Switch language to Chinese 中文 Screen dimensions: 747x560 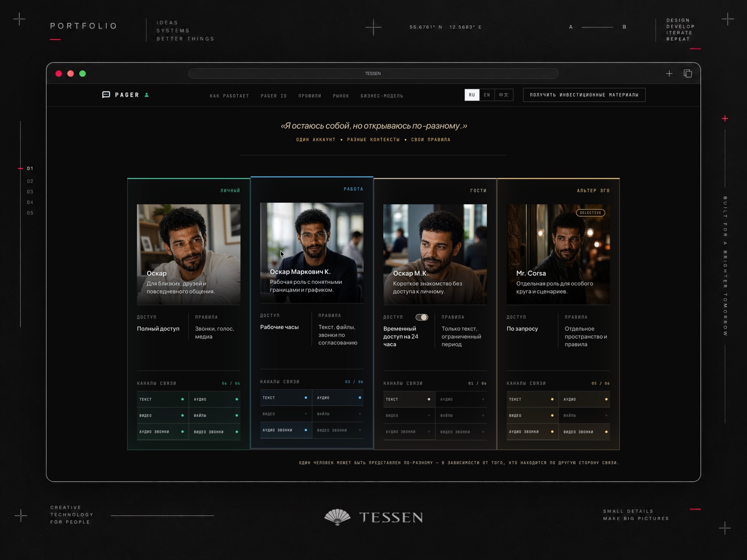click(x=504, y=95)
